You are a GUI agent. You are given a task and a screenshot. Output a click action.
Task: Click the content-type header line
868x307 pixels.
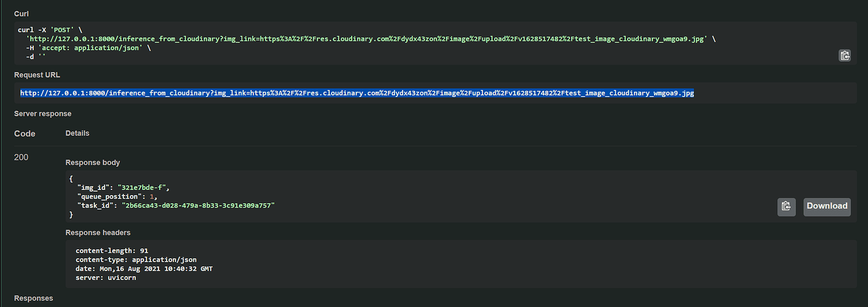point(136,259)
